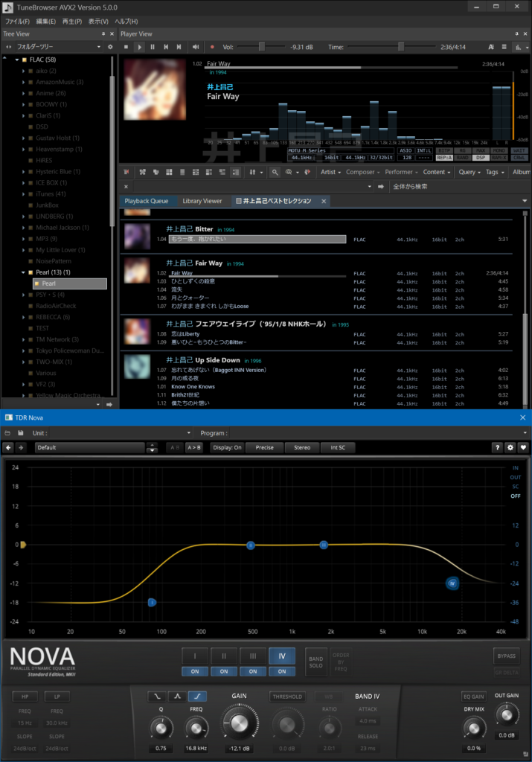Open the list view icon in Player View
This screenshot has width=532, height=762.
(x=504, y=47)
